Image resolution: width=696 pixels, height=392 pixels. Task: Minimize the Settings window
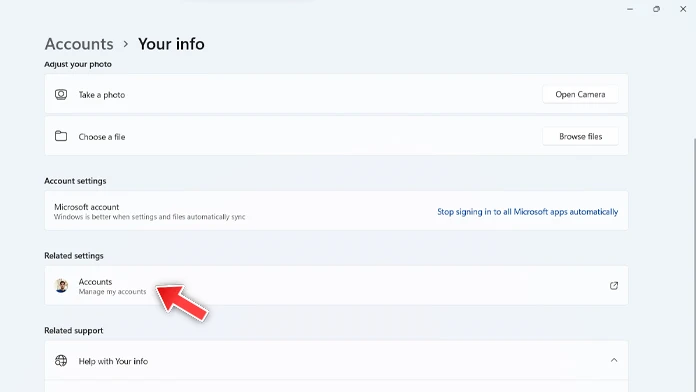coord(630,9)
